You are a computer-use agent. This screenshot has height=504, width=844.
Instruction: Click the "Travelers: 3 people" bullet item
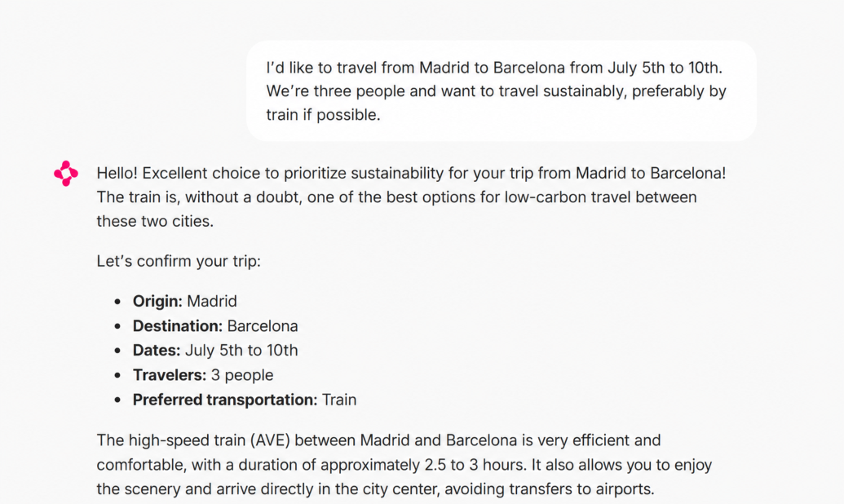click(x=203, y=375)
